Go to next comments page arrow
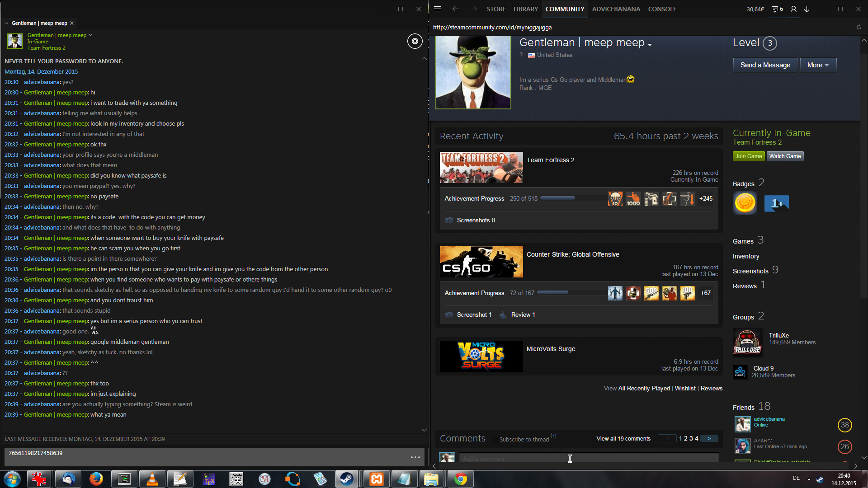868x488 pixels. coord(709,438)
